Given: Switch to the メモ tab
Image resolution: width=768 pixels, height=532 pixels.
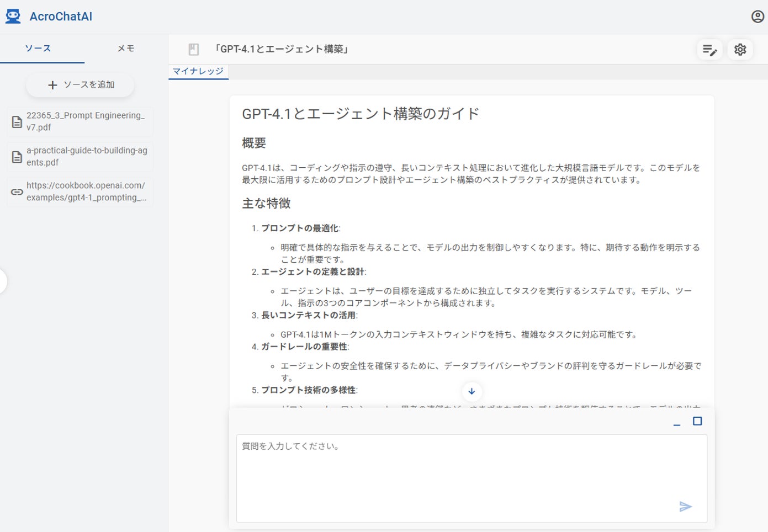Looking at the screenshot, I should (126, 49).
